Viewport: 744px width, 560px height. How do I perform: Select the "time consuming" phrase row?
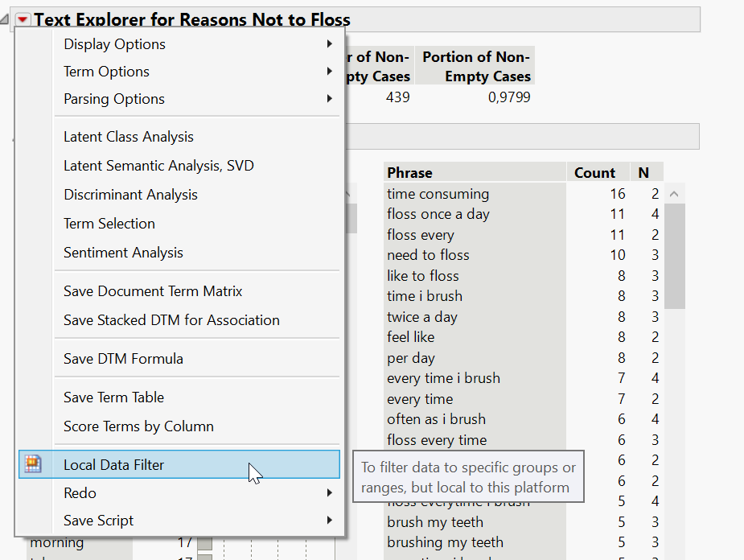(438, 194)
